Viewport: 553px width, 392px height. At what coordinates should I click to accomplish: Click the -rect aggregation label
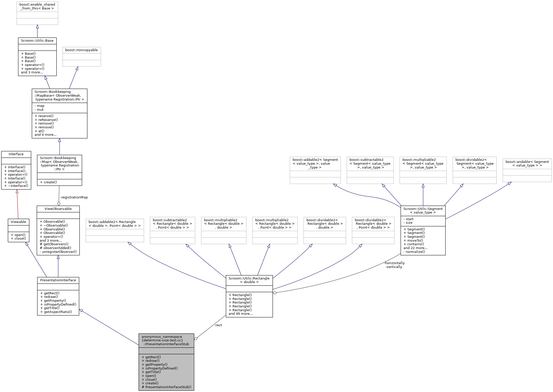point(218,325)
